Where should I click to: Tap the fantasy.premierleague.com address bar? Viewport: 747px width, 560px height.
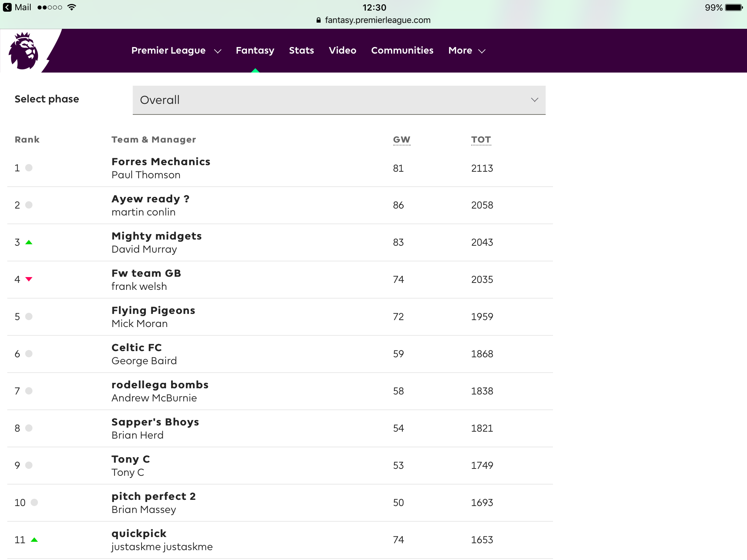(377, 20)
